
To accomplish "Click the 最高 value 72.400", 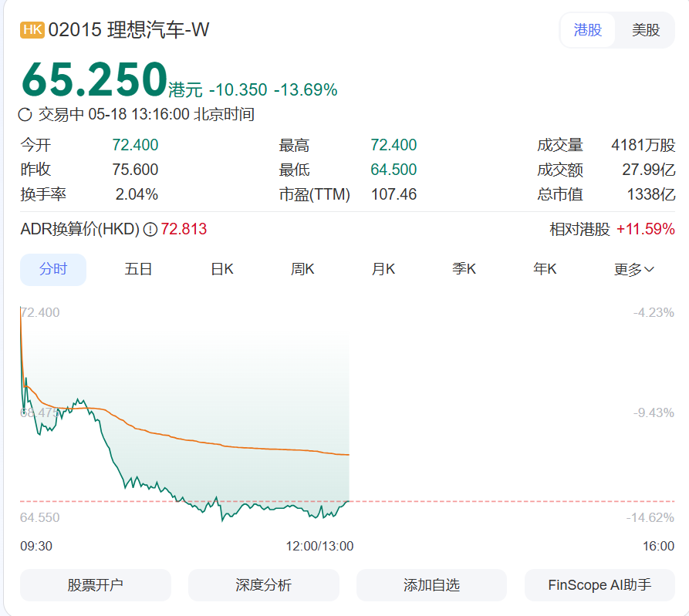I will click(393, 145).
